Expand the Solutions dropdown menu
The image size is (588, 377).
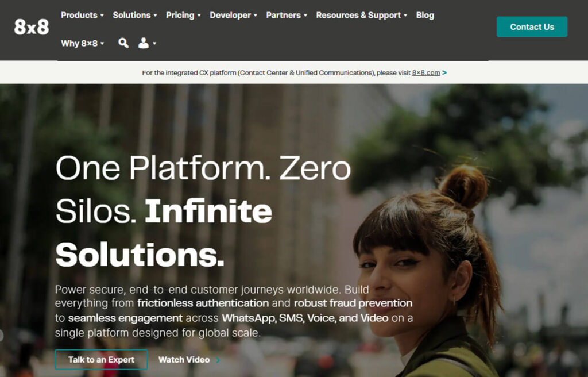click(x=135, y=16)
